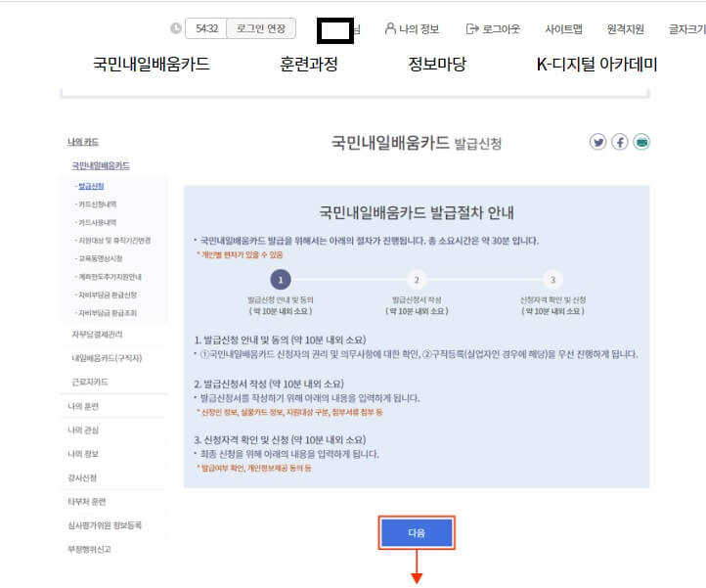706x588 pixels.
Task: Click the '2. 발급신청서 작성' heading
Action: (x=269, y=384)
